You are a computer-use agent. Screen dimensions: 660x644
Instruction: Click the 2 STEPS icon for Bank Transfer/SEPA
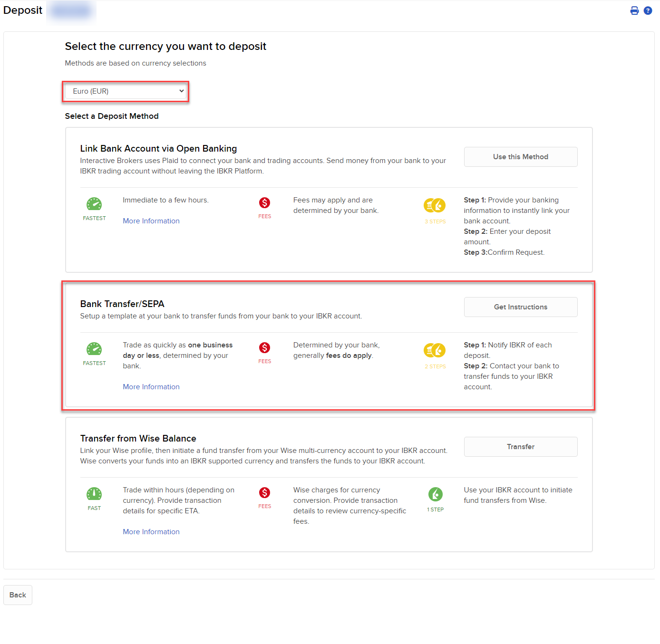pyautogui.click(x=435, y=353)
